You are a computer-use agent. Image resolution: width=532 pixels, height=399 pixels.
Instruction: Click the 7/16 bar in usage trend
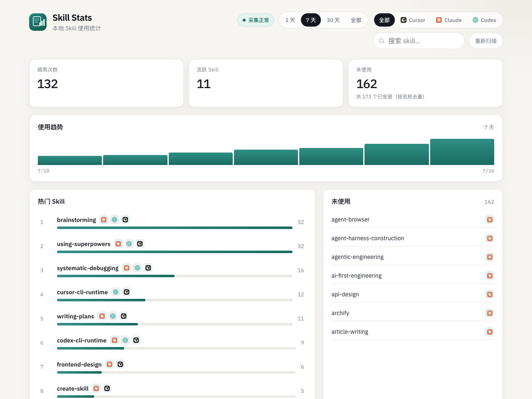462,152
